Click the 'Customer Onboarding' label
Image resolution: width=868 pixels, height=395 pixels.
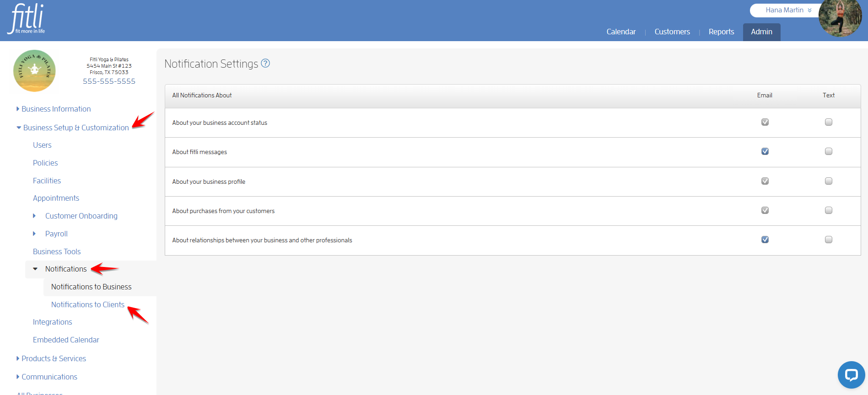point(81,216)
